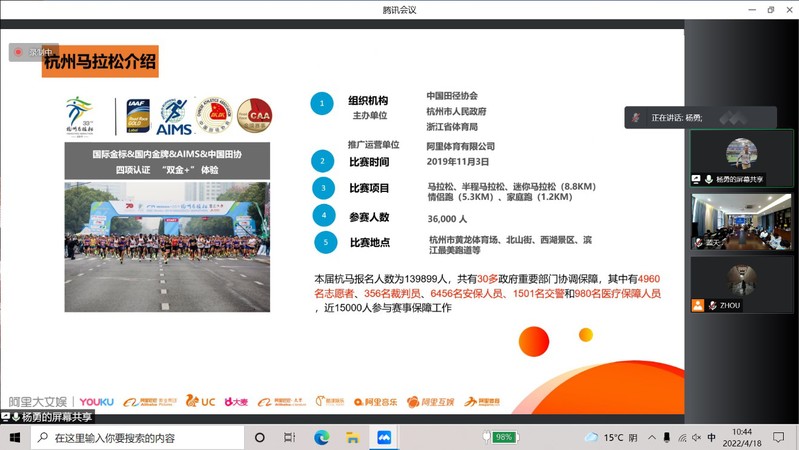
Task: Click the 正在讲话 speaker banner
Action: (x=690, y=117)
